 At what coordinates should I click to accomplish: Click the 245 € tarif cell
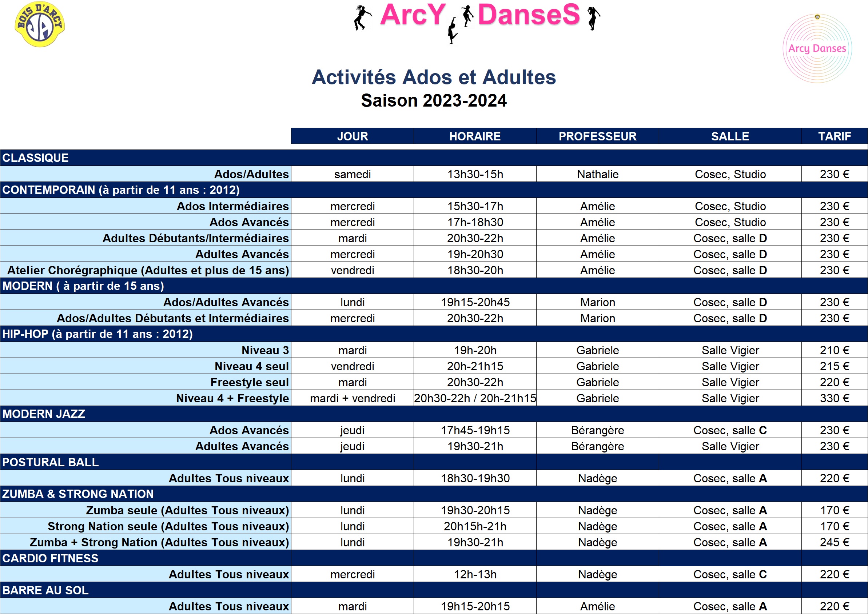click(x=835, y=542)
